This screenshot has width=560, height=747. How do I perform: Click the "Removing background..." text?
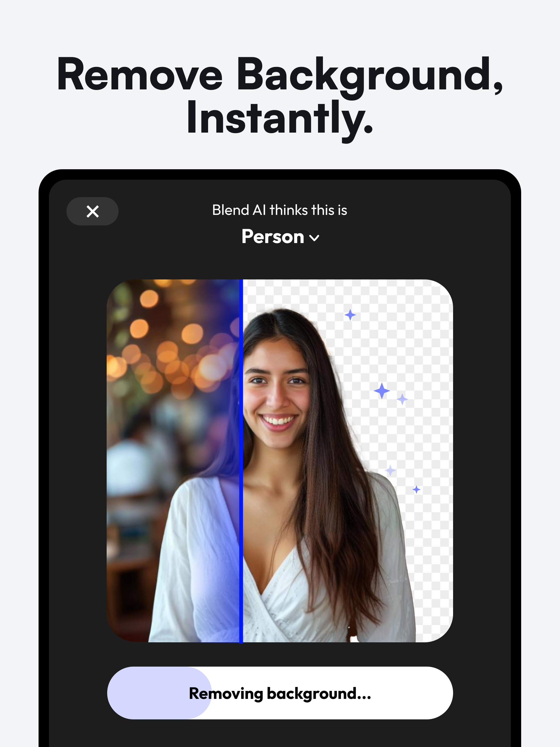[280, 694]
